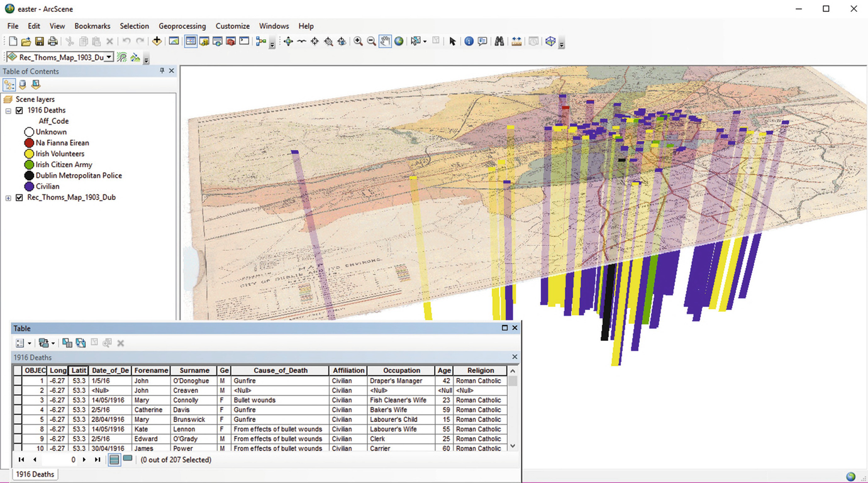The width and height of the screenshot is (868, 483).
Task: Select the row selector for John O'Donoghue
Action: [x=18, y=381]
